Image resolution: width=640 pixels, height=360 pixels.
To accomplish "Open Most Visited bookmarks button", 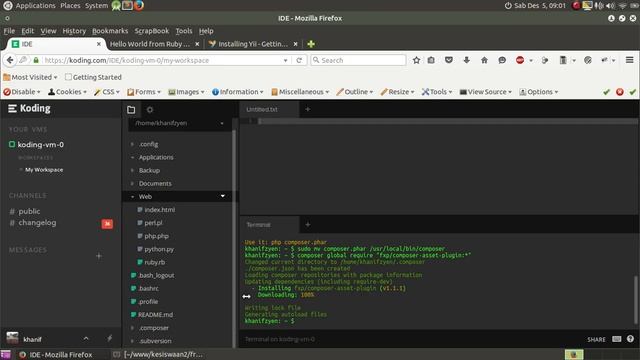I will pyautogui.click(x=31, y=77).
